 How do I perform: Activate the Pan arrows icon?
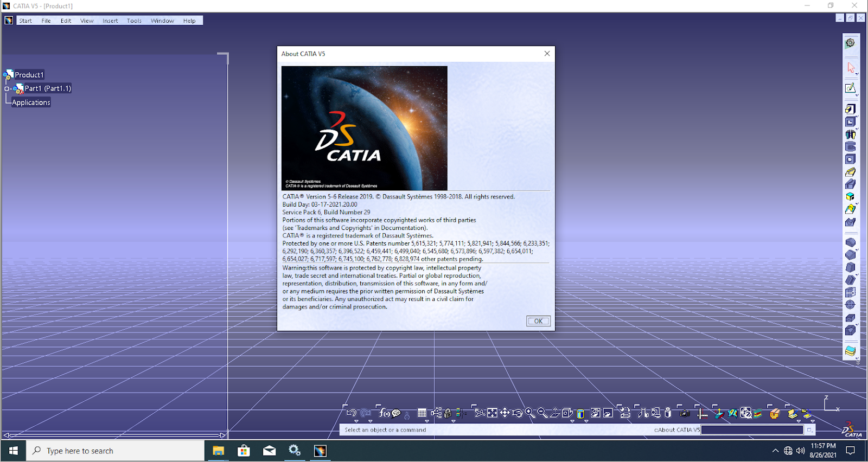click(x=505, y=413)
